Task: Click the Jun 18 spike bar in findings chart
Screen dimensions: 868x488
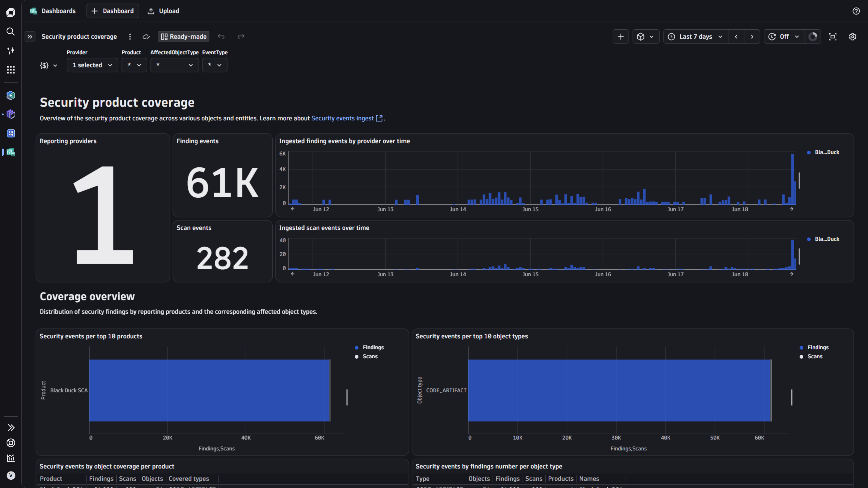Action: [793, 179]
